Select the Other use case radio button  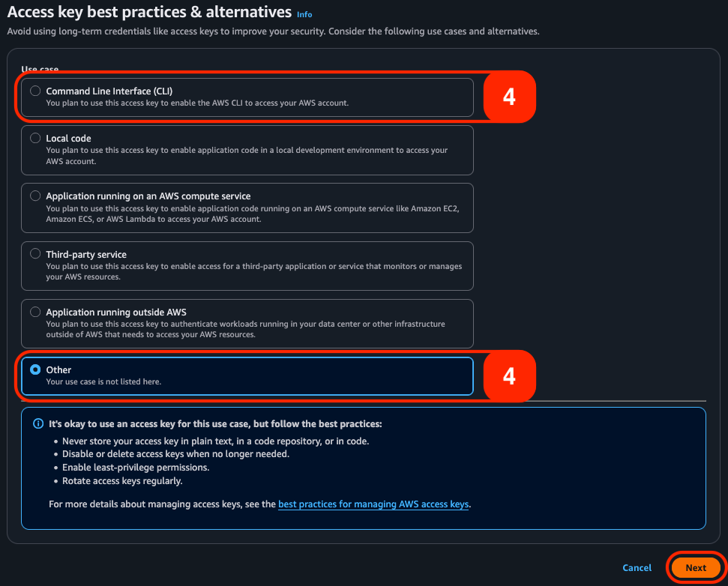37,369
